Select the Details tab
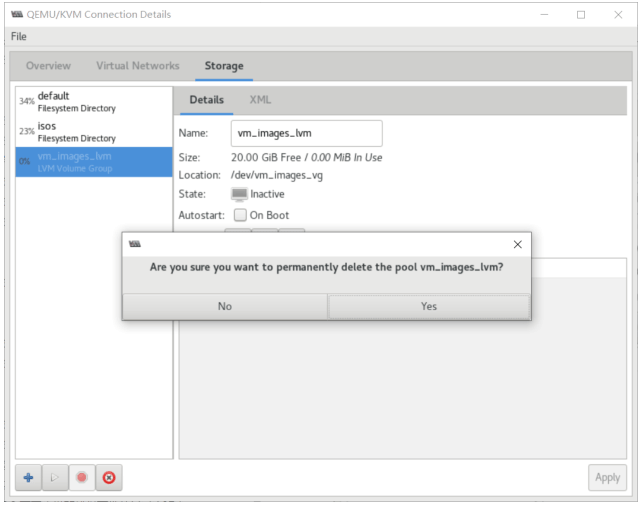 [207, 100]
